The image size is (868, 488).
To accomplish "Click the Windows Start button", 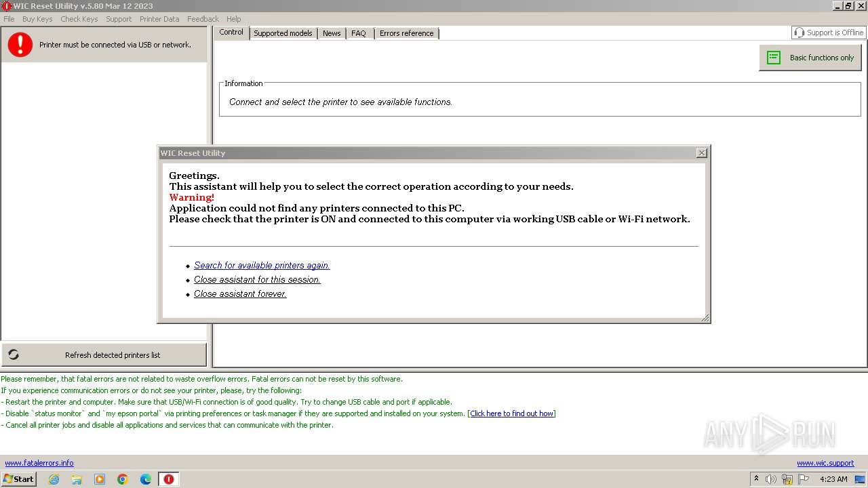I will point(19,479).
